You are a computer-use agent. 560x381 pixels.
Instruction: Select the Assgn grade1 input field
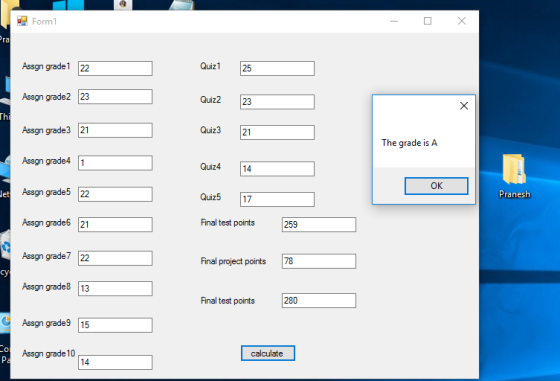(115, 68)
